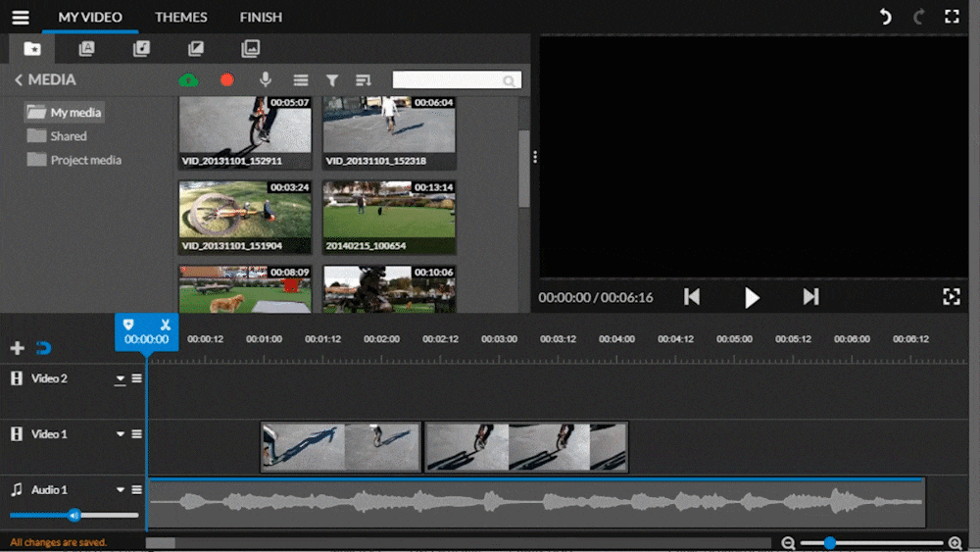Select clip VID_20131101_152318 thumbnail
The height and width of the screenshot is (552, 980).
(389, 132)
